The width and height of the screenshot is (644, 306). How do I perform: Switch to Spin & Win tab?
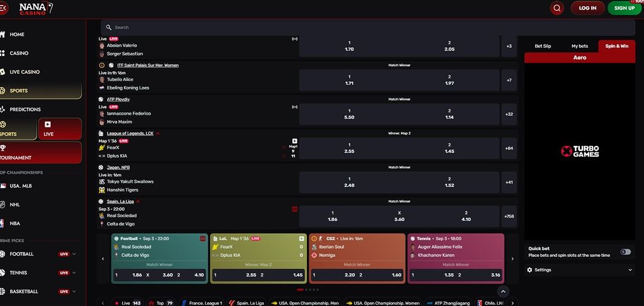click(x=616, y=46)
